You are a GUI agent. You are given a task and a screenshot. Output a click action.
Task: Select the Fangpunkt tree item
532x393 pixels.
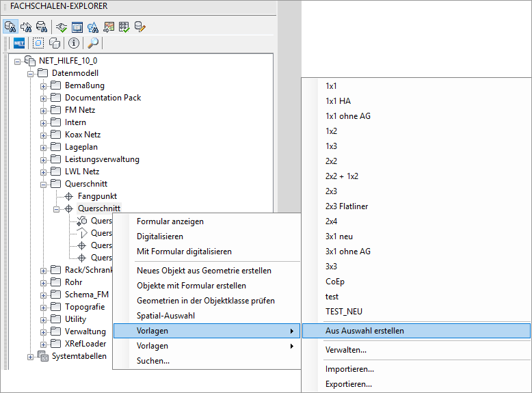point(97,196)
